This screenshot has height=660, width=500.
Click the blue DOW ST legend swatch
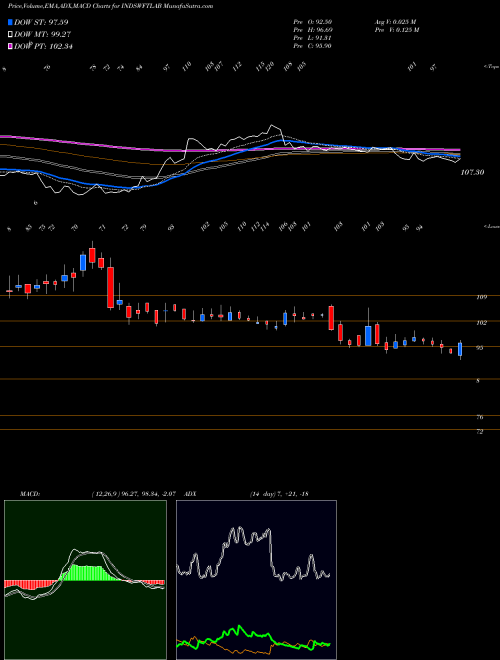point(10,22)
